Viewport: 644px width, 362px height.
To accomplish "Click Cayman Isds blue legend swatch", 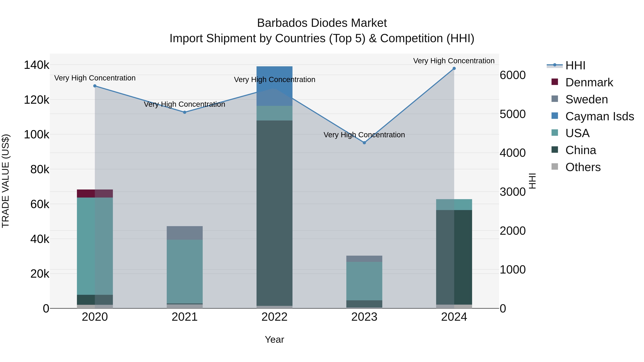I will coord(555,116).
